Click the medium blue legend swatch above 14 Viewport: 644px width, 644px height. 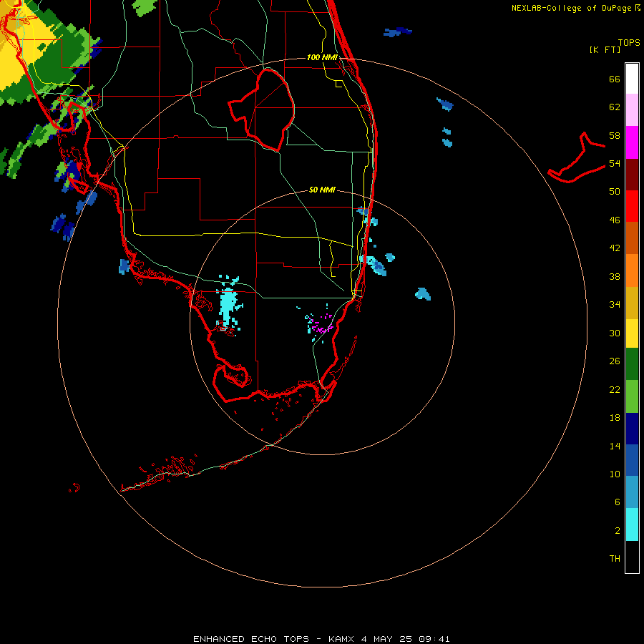(632, 460)
